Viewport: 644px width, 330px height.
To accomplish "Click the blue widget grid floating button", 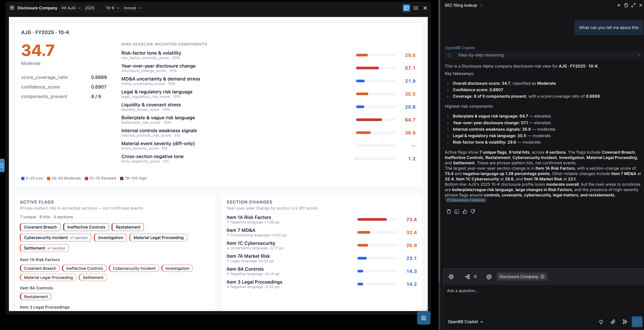I will pyautogui.click(x=424, y=318).
